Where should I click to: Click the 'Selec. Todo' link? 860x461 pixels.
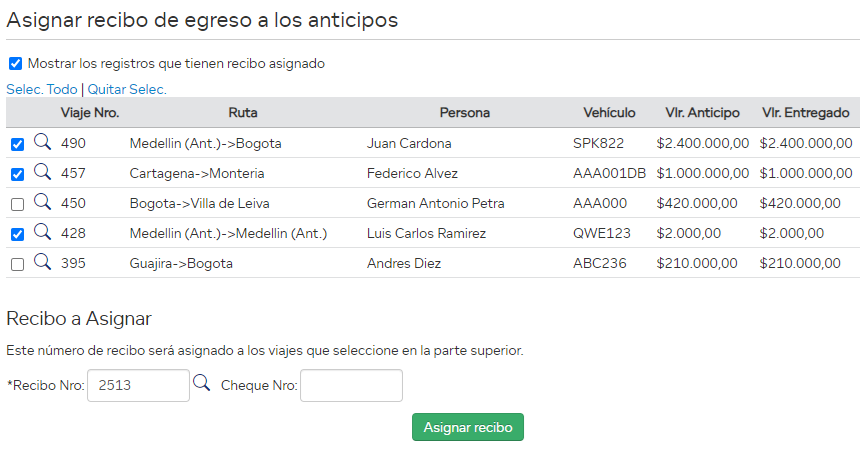coord(41,89)
